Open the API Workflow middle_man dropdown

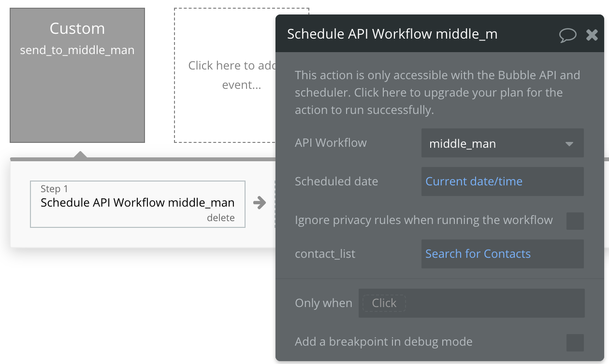tap(502, 143)
